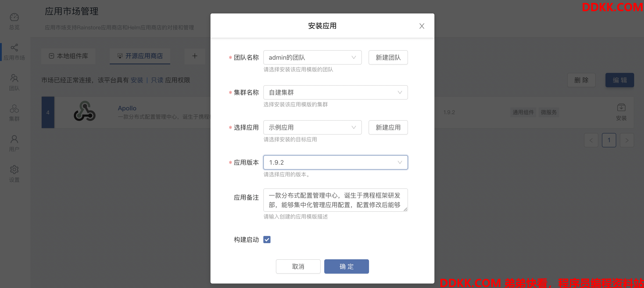Open the 集群名称 dropdown showing 自建集群

tap(335, 92)
